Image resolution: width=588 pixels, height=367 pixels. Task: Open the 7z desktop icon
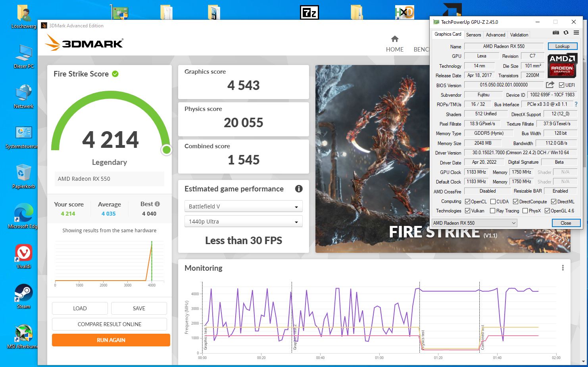pyautogui.click(x=309, y=12)
